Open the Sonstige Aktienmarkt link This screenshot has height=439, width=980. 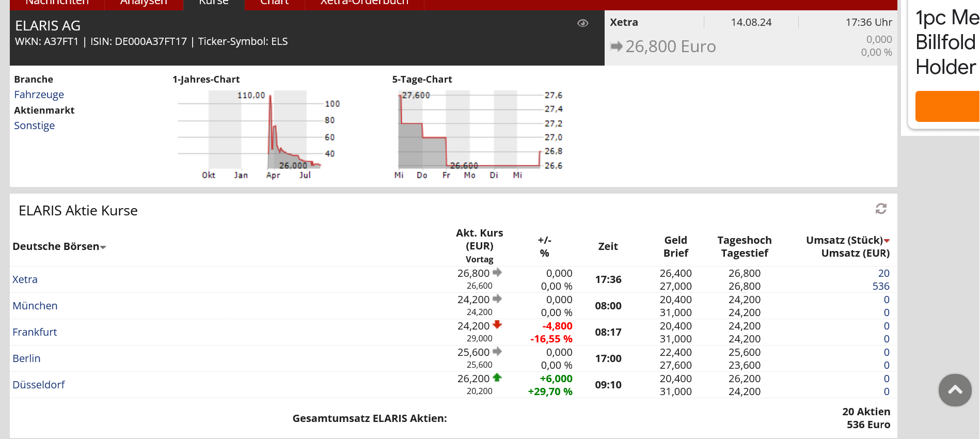click(x=35, y=126)
